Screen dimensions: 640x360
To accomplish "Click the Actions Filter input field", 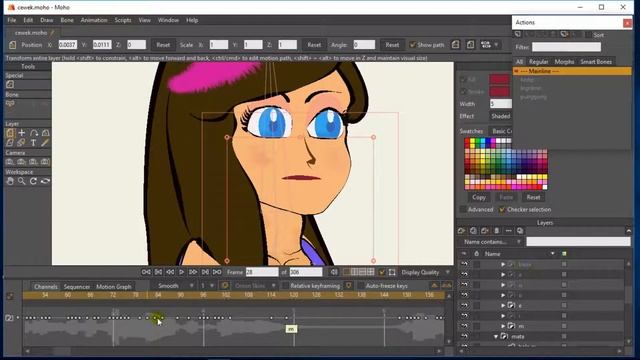I will point(566,47).
